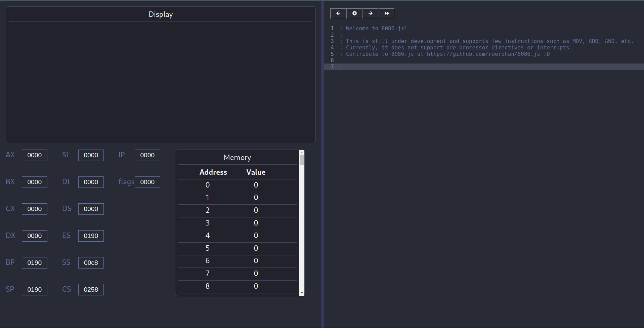Click the Memory panel title
This screenshot has height=328, width=644.
tap(238, 158)
